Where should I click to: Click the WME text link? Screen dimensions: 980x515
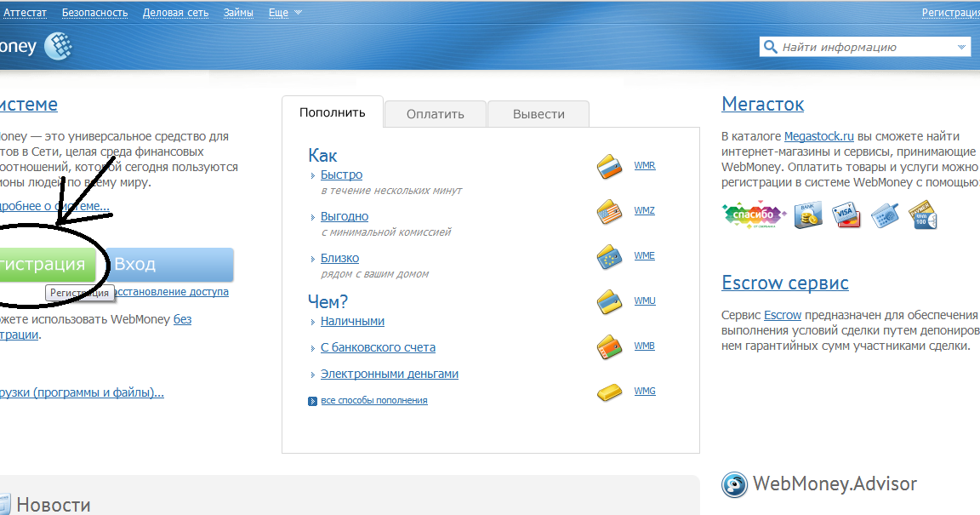[644, 255]
